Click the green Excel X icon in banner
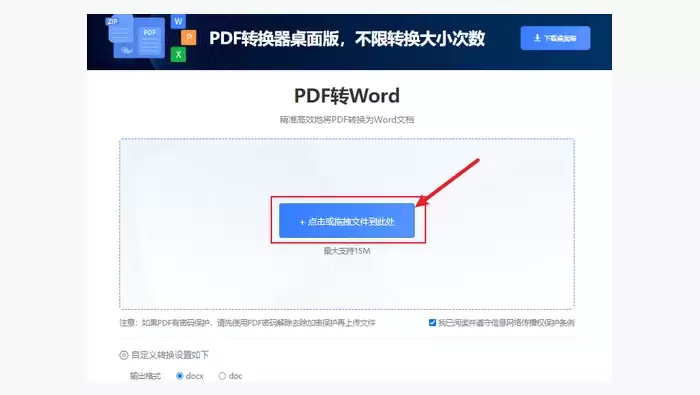Image resolution: width=700 pixels, height=395 pixels. click(x=178, y=54)
